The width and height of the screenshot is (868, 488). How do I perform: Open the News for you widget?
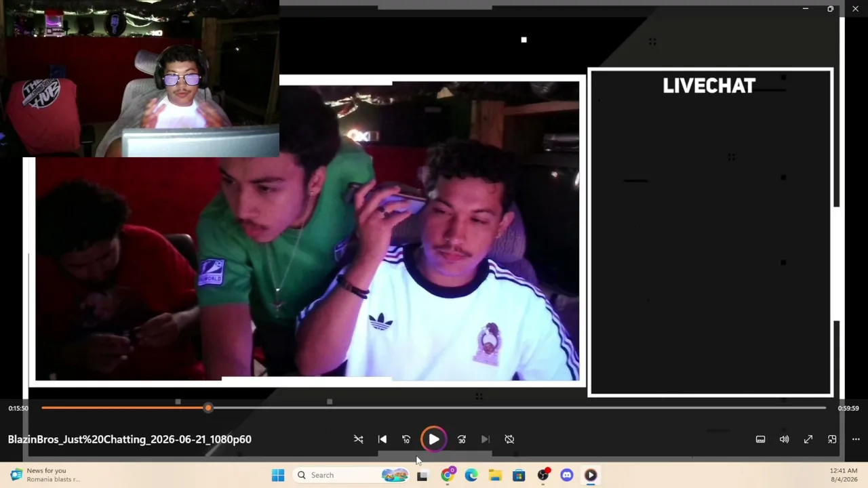[45, 475]
